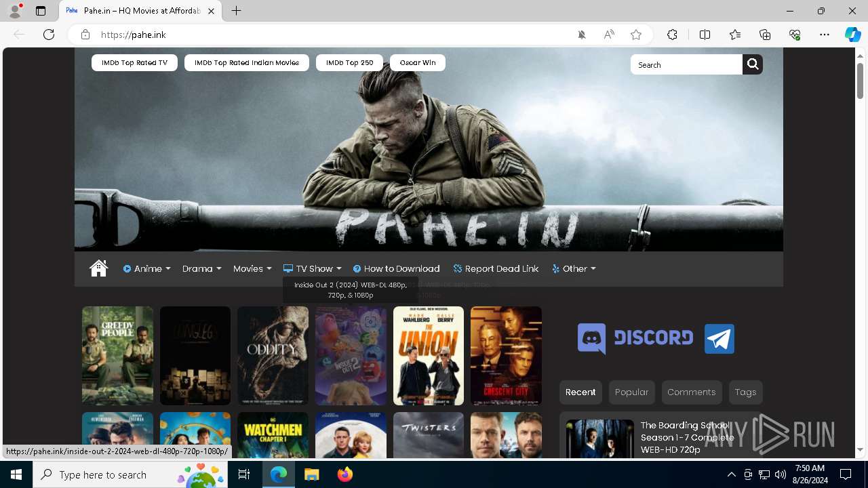Open the Windows Start menu

coord(16,474)
